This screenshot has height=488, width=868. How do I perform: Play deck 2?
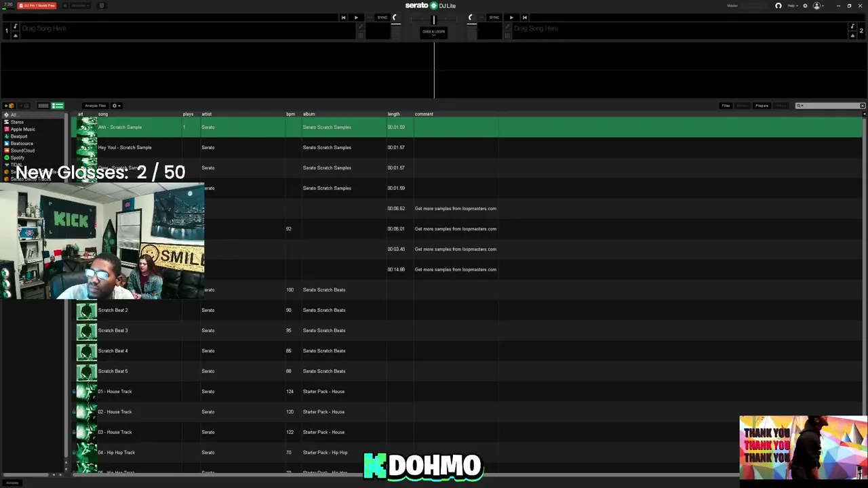coord(511,18)
